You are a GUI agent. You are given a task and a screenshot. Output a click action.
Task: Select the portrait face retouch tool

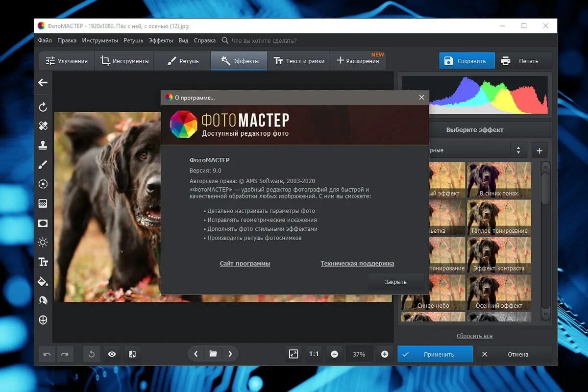click(x=43, y=300)
